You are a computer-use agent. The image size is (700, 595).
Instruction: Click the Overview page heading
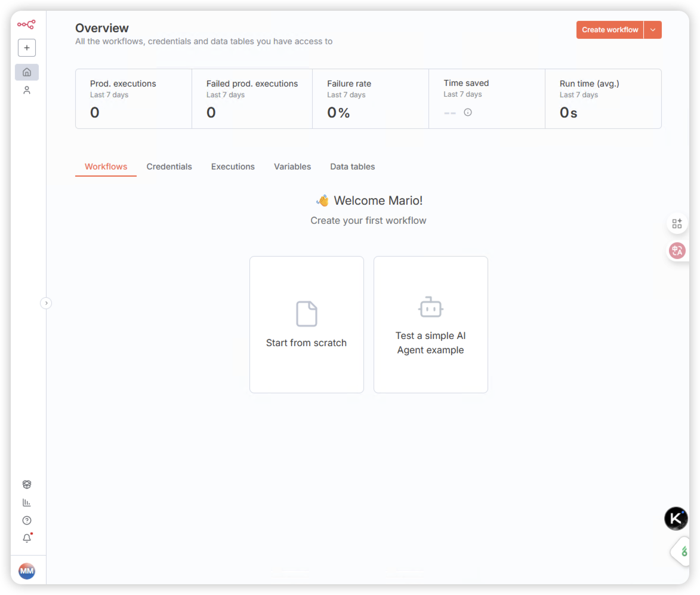[x=102, y=28]
